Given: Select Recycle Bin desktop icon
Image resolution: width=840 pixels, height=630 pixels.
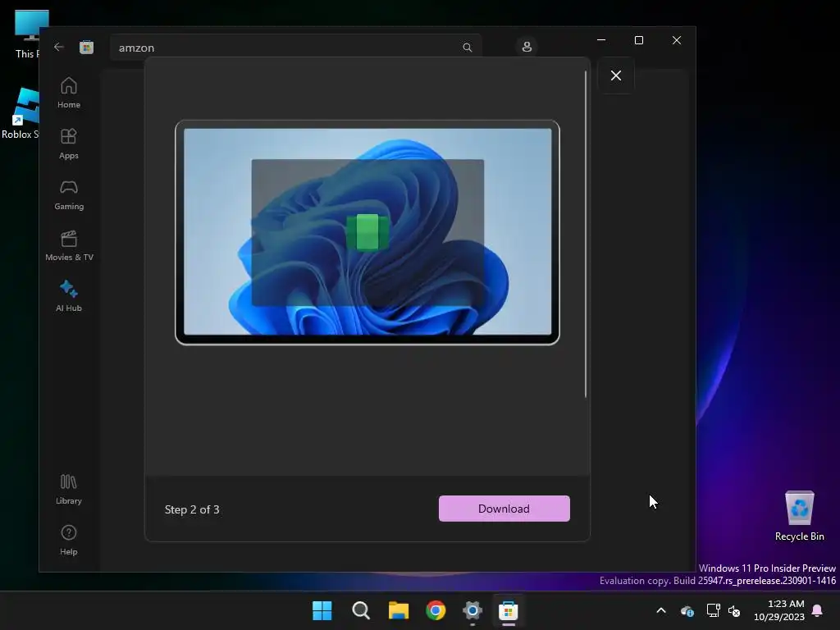Looking at the screenshot, I should point(799,516).
